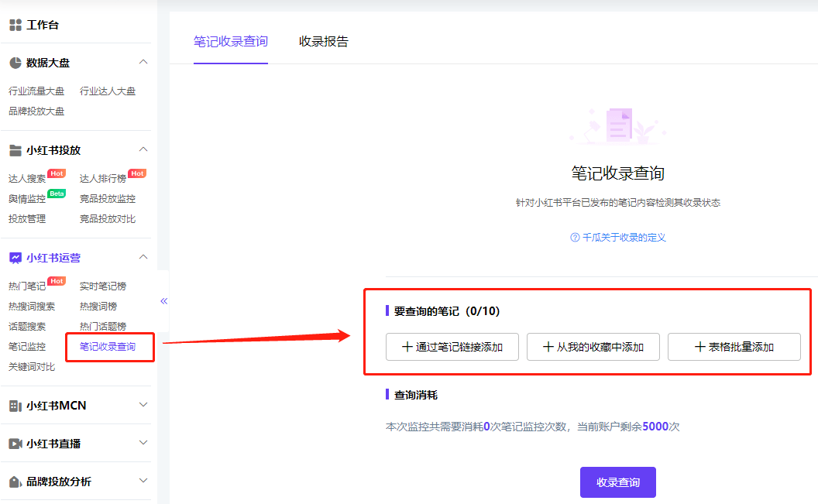The width and height of the screenshot is (818, 504).
Task: Click the 小红书直播 video camera icon
Action: [x=15, y=444]
